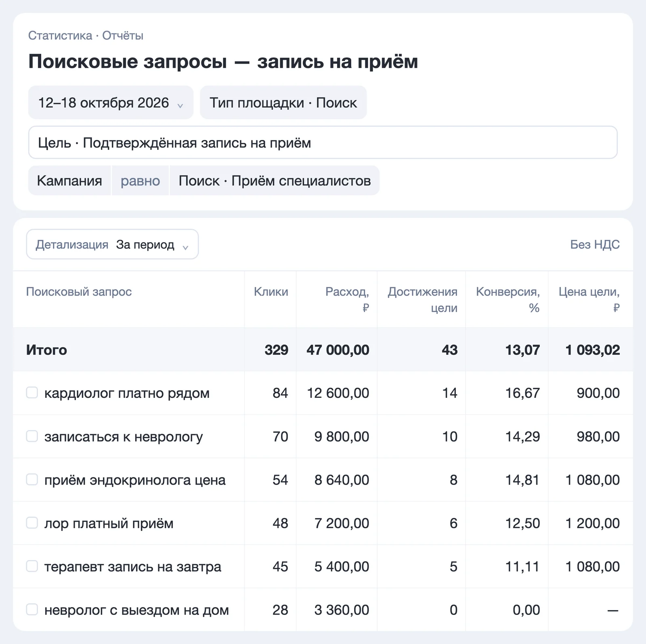Click the query text 'приём эндокринолога цена'
The image size is (646, 644).
135,480
